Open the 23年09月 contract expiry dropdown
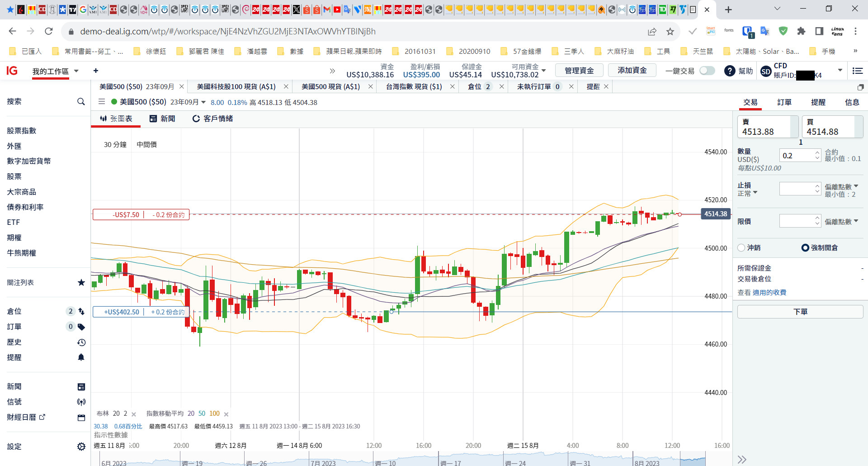Image resolution: width=868 pixels, height=466 pixels. click(203, 102)
